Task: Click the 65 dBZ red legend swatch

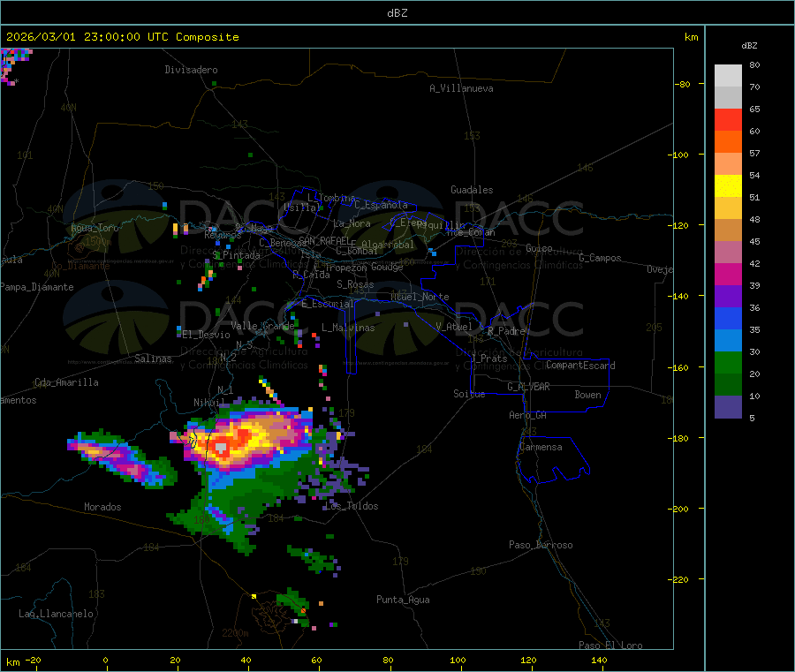Action: tap(728, 119)
